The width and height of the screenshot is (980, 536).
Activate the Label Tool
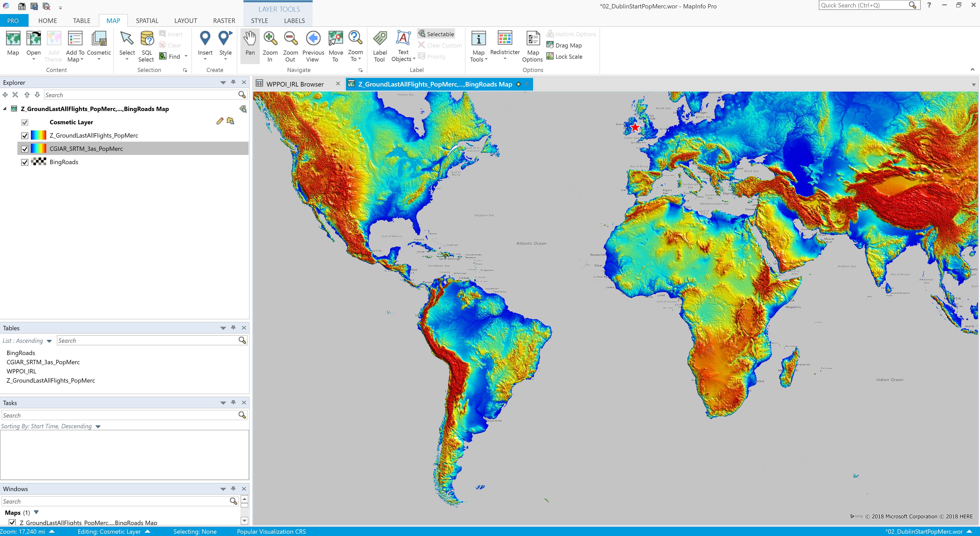[380, 46]
